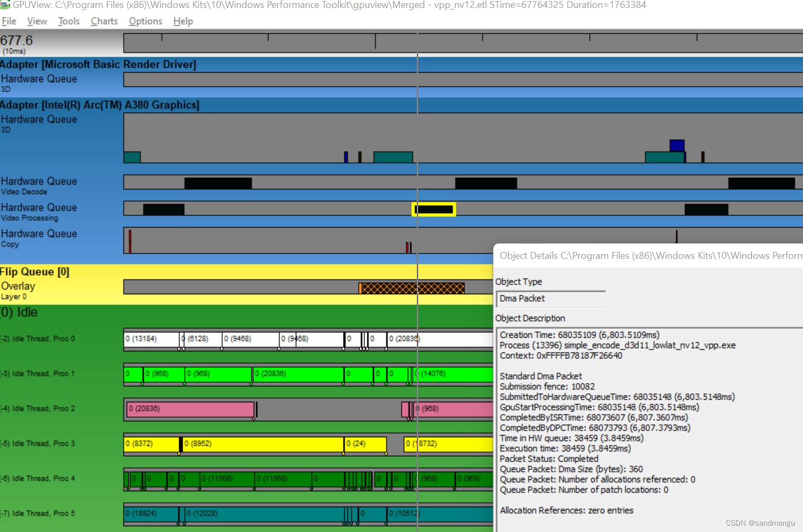Open the View menu
This screenshot has height=532, width=803.
(x=37, y=21)
